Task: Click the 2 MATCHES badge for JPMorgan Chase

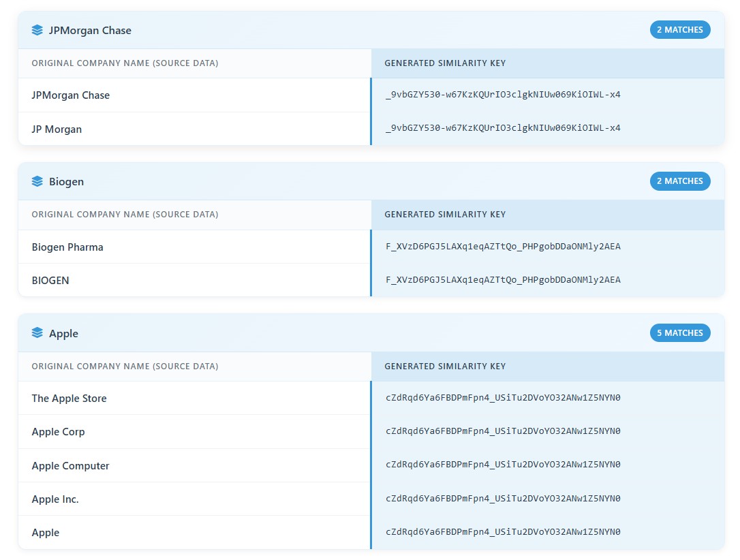Action: click(x=679, y=30)
